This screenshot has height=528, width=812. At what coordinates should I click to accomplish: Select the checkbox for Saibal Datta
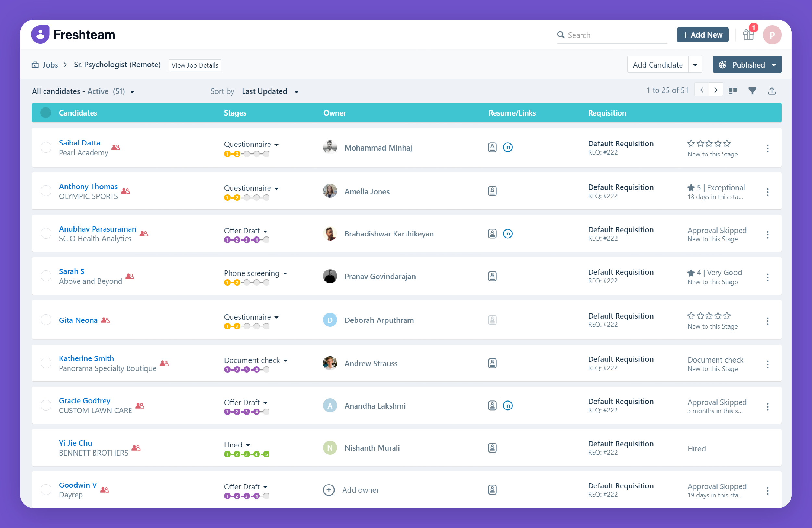[x=46, y=147]
